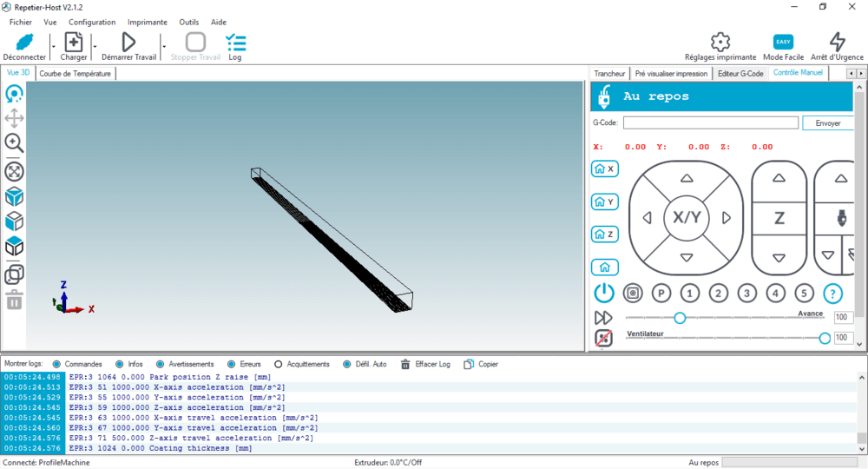Open the Pré visualiser impression tab
The height and width of the screenshot is (469, 868).
click(672, 74)
